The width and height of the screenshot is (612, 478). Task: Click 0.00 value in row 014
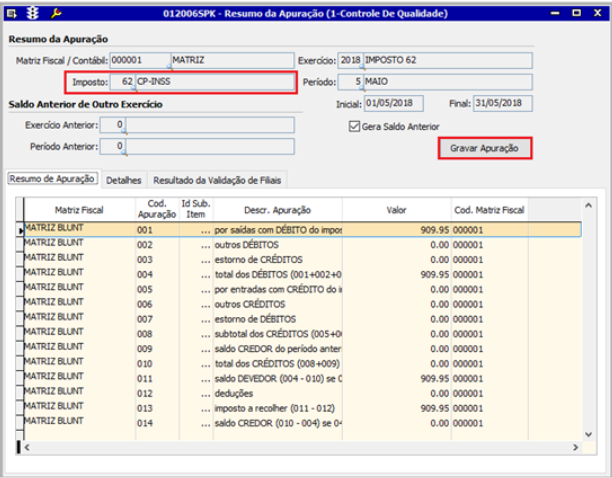point(439,423)
